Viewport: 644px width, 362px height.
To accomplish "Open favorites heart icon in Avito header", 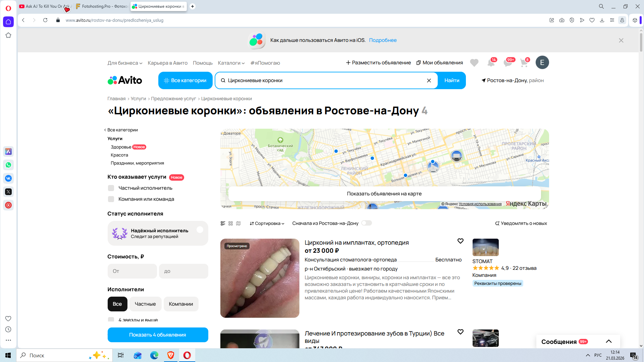I will pyautogui.click(x=474, y=63).
